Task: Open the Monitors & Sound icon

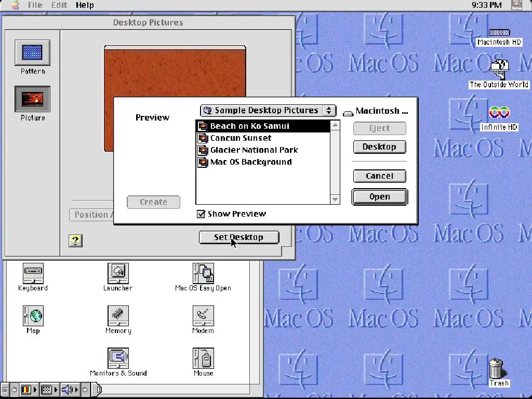Action: [118, 358]
